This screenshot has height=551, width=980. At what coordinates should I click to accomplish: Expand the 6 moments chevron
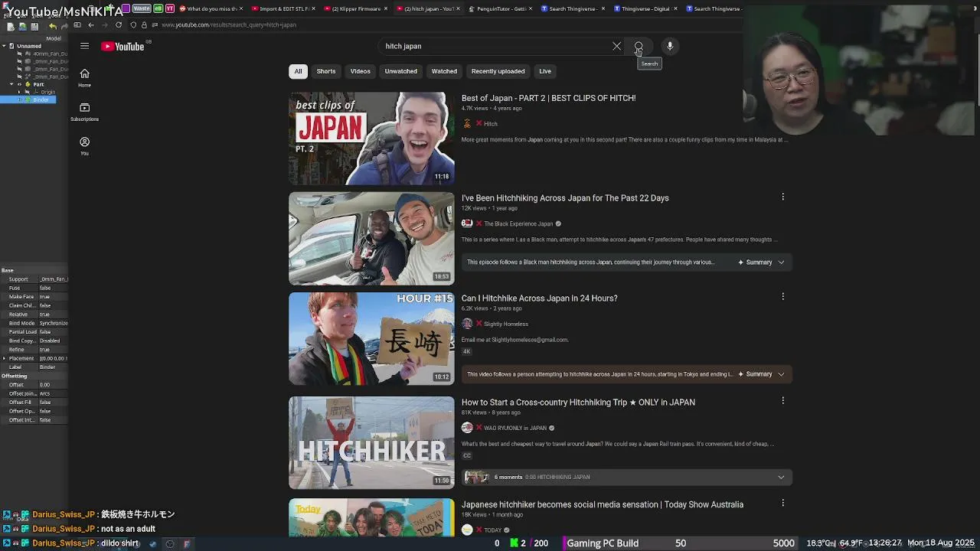[781, 478]
